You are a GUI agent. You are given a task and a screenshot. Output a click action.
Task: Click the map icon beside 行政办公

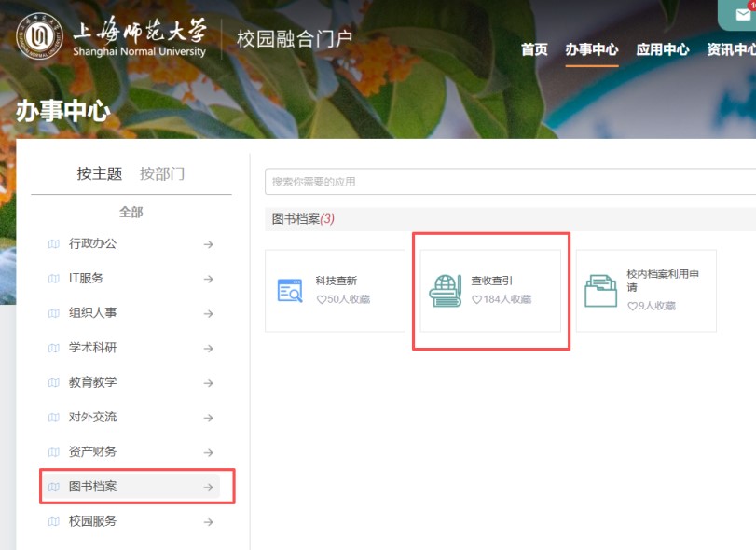tap(54, 244)
